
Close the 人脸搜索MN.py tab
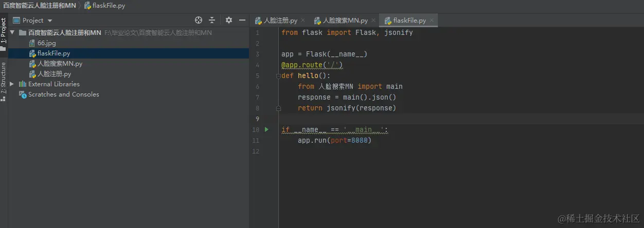[x=373, y=21]
